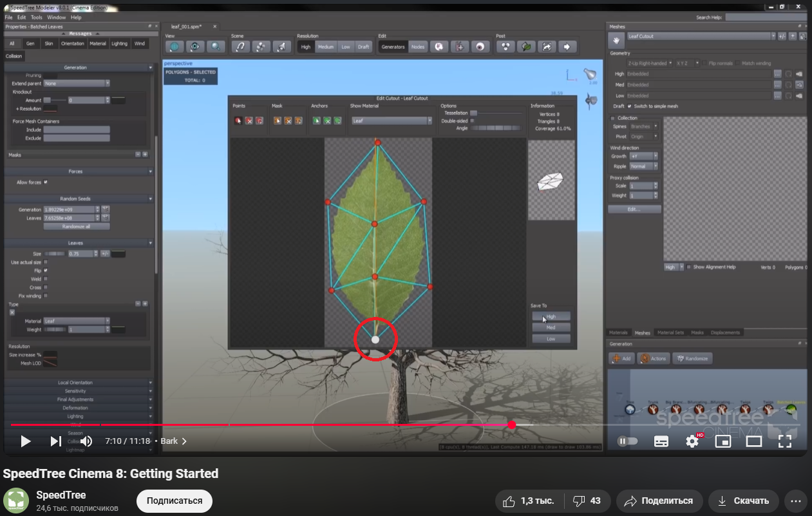Collapse the Generation section header
Viewport: 812px width, 516px height.
coord(79,67)
